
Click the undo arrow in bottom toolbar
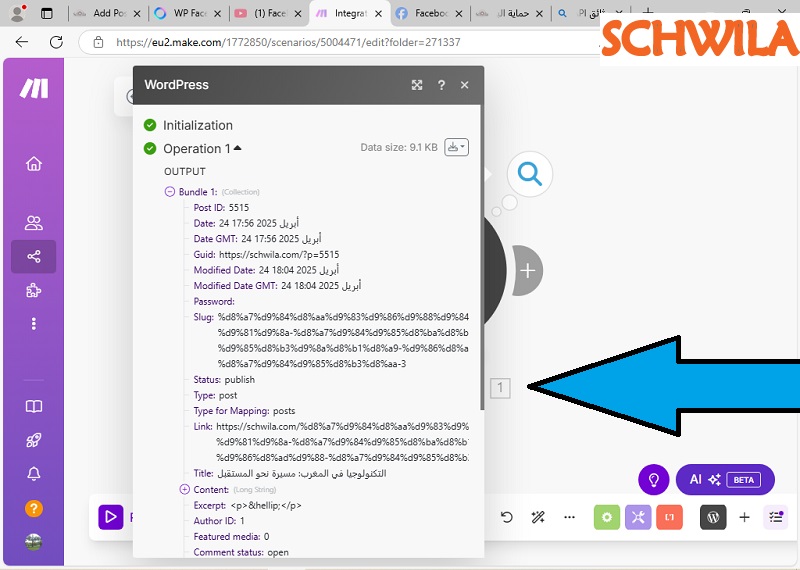[x=507, y=517]
